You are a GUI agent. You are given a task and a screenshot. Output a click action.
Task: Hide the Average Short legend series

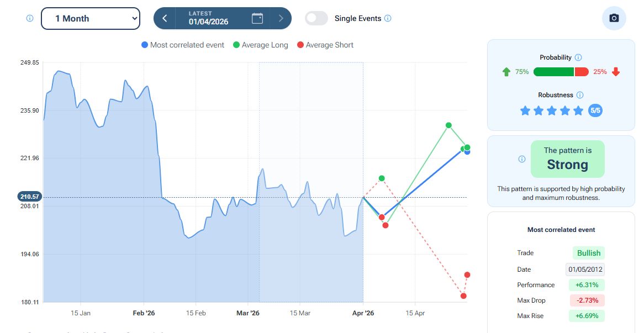tap(325, 45)
